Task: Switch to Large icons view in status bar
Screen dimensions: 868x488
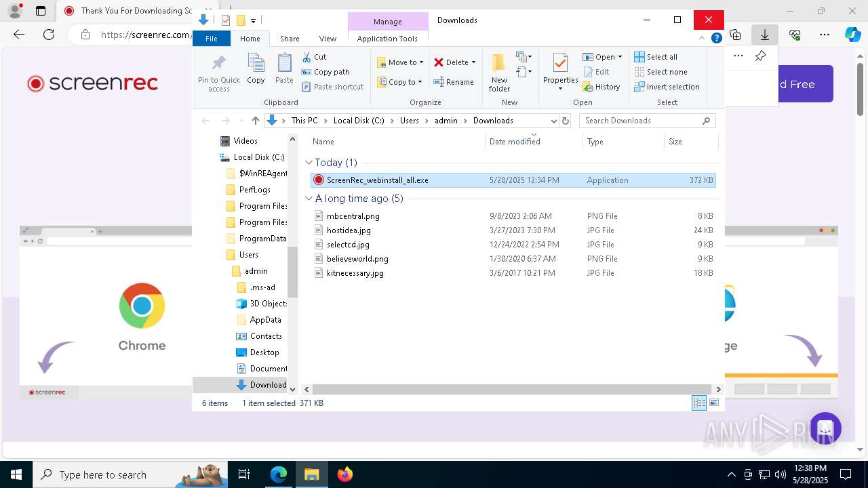Action: (714, 403)
